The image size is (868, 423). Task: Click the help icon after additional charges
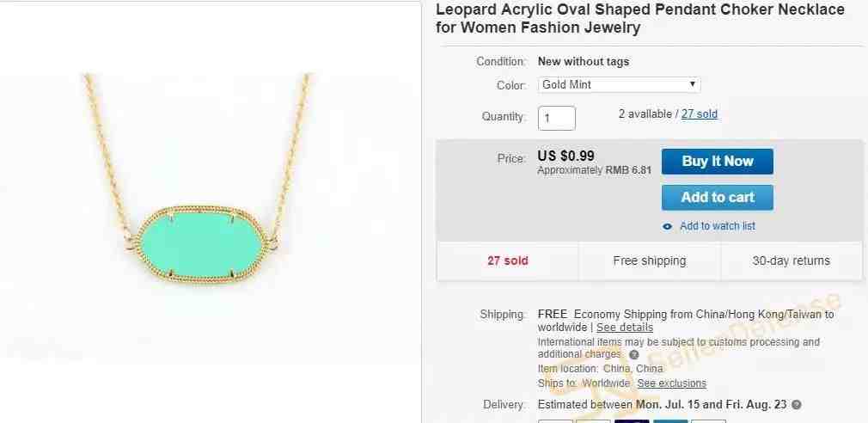(x=634, y=355)
